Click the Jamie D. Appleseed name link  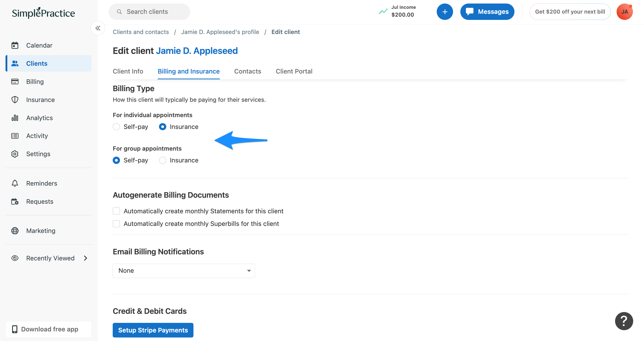[197, 51]
